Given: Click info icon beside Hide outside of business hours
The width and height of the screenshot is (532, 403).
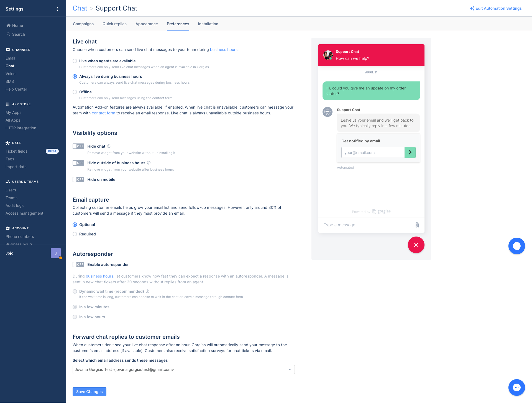Looking at the screenshot, I should coord(149,163).
